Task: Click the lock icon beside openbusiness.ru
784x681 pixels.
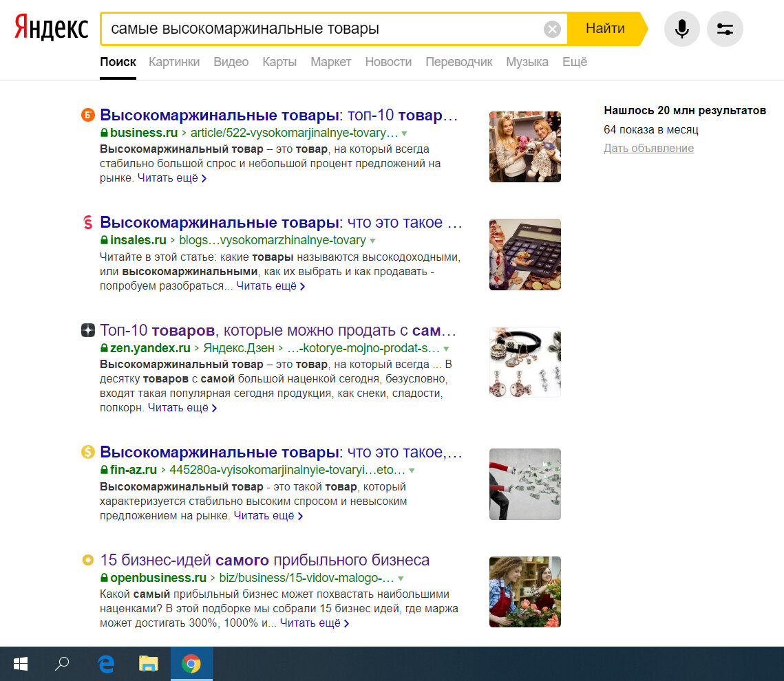Action: (104, 578)
